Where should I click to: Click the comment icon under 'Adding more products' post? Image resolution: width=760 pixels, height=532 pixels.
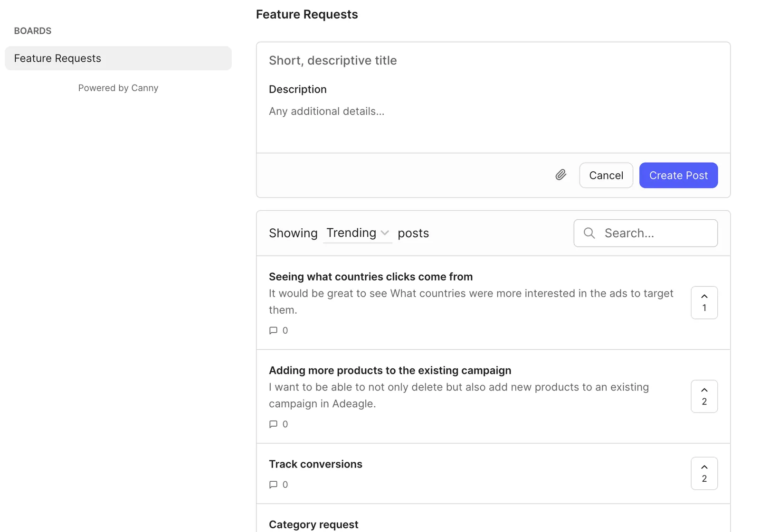[x=273, y=424]
